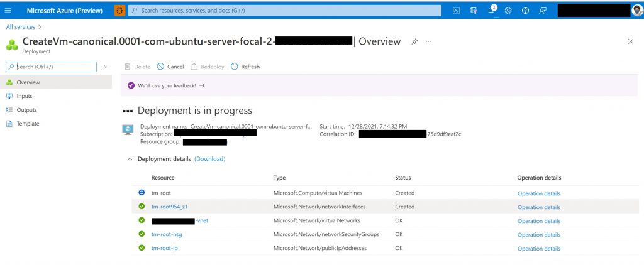This screenshot has height=265, width=644.
Task: Pin the deployment blade to dashboard
Action: [414, 41]
